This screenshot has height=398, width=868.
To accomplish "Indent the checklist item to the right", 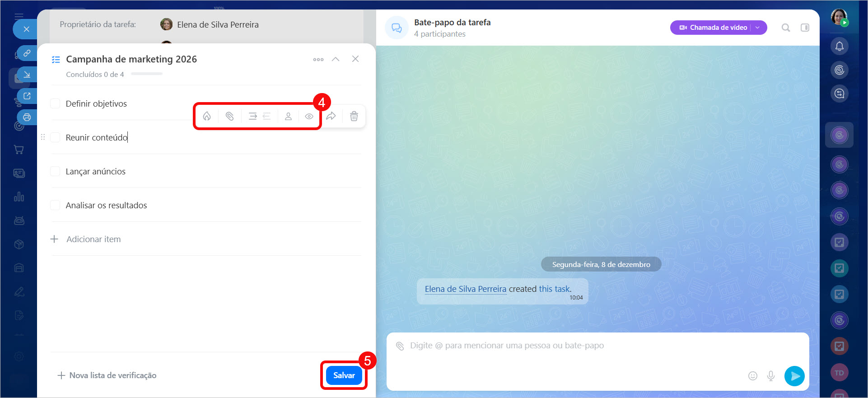I will click(x=252, y=117).
